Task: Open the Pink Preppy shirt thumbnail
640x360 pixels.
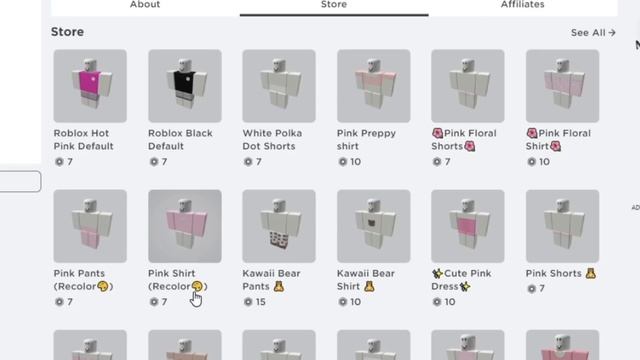Action: [373, 86]
